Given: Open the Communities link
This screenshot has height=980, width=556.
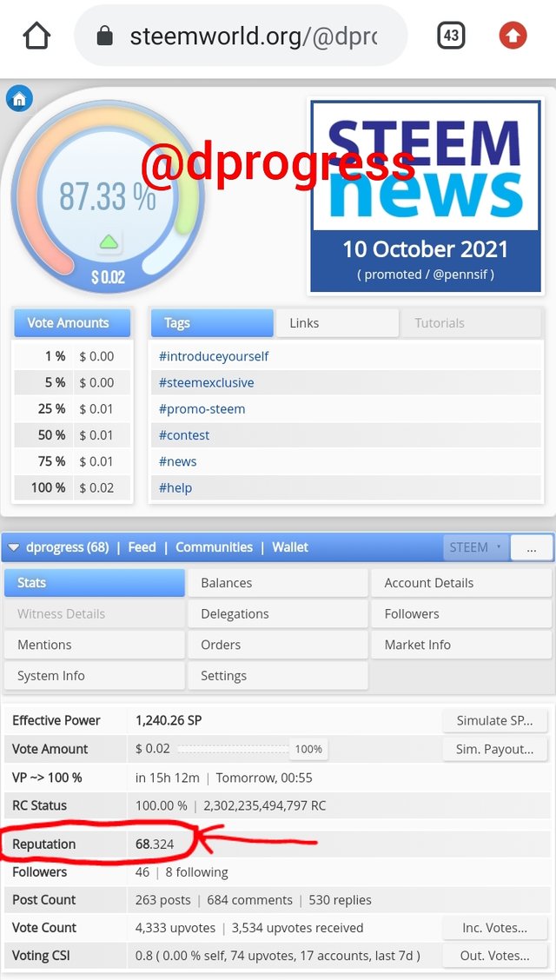Looking at the screenshot, I should (215, 547).
